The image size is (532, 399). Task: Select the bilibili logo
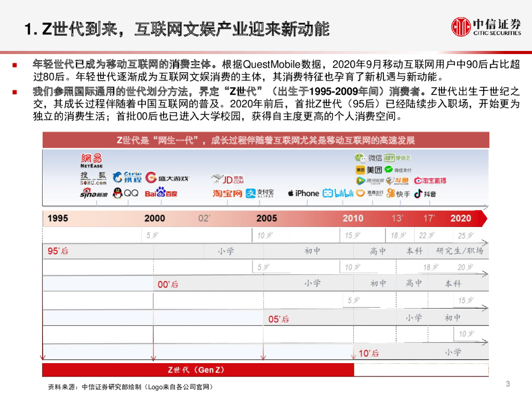click(x=338, y=193)
